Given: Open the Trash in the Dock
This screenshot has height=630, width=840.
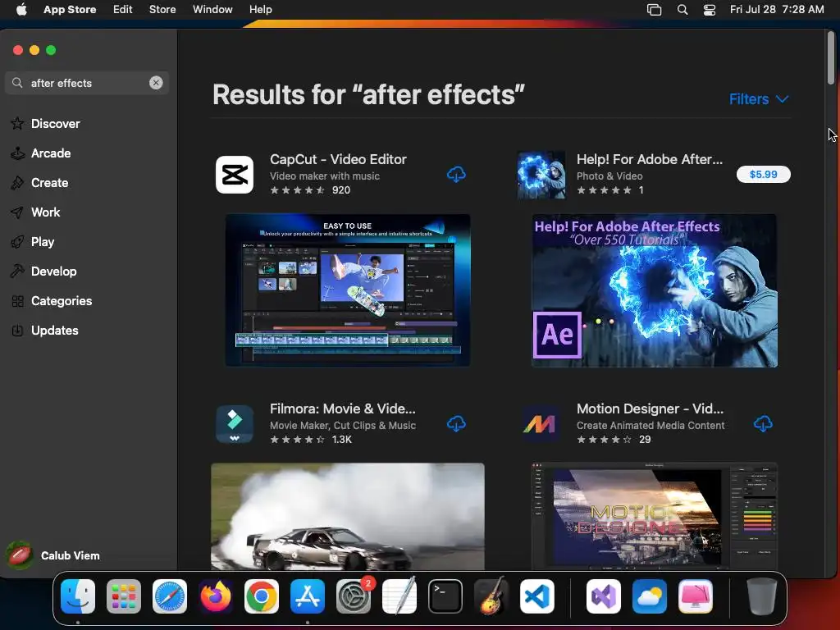Looking at the screenshot, I should click(x=761, y=596).
